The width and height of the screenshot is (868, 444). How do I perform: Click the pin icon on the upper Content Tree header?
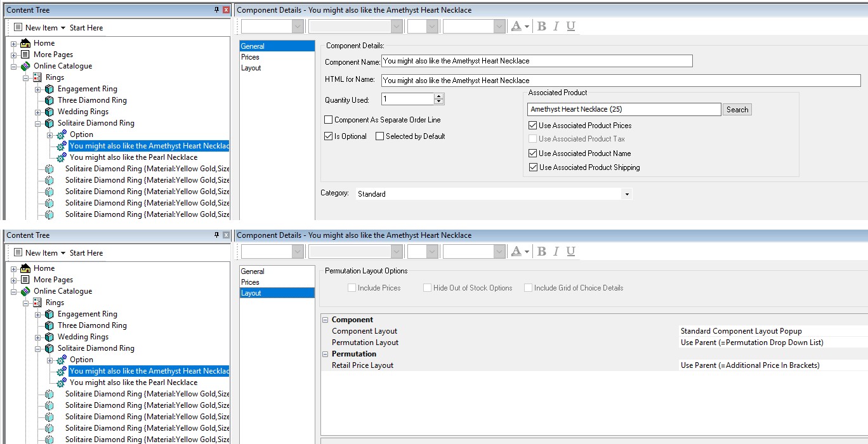coord(216,10)
